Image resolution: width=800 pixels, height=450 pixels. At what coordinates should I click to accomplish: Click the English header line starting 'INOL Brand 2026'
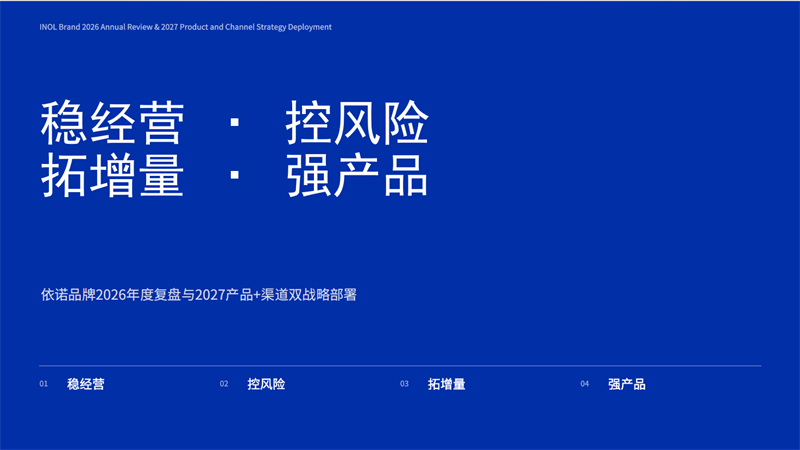[185, 27]
